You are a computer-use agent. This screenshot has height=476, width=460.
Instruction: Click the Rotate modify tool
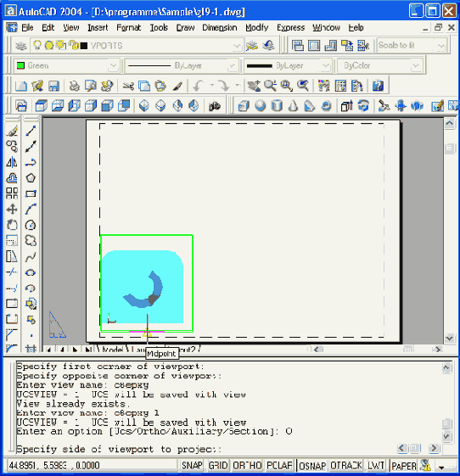12,225
